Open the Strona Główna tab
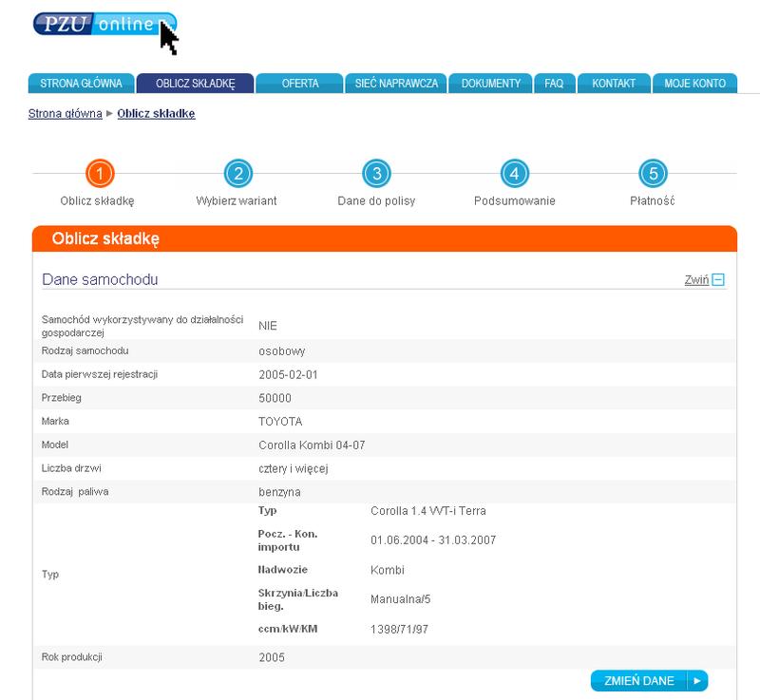Viewport: 760px width, 700px height. click(81, 84)
